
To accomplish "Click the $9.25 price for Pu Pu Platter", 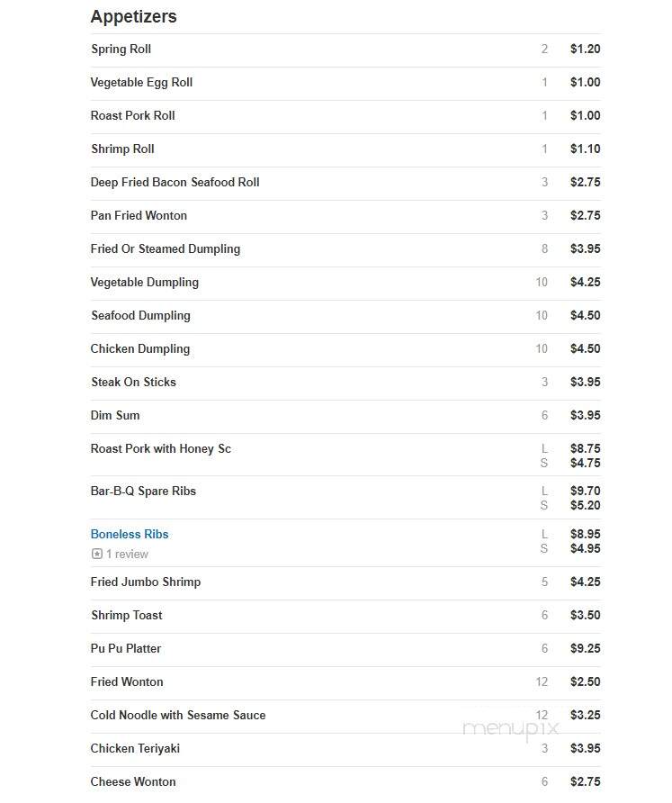I will tap(585, 649).
